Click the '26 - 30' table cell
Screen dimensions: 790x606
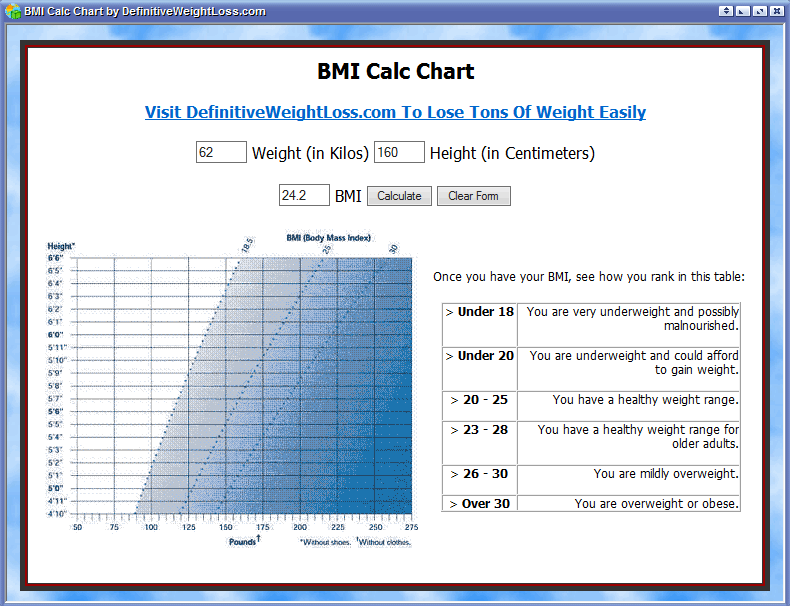click(x=480, y=480)
